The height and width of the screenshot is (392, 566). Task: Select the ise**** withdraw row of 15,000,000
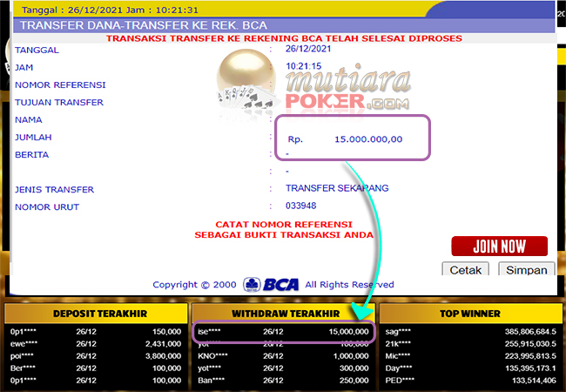coord(284,332)
